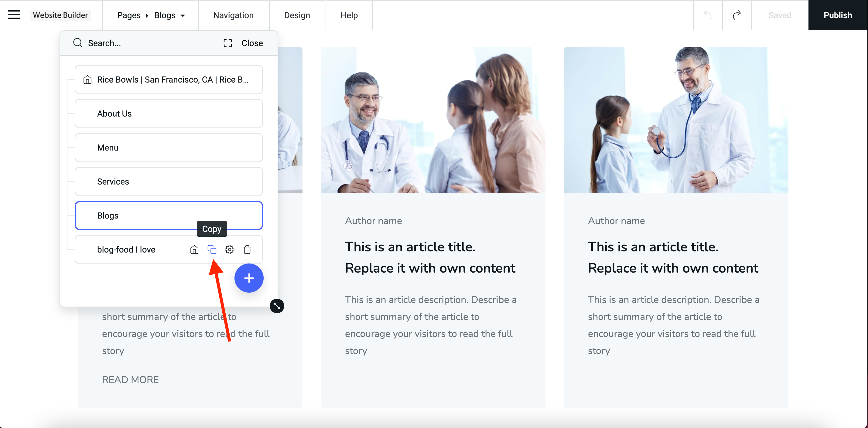868x428 pixels.
Task: Close the pages panel
Action: (252, 43)
